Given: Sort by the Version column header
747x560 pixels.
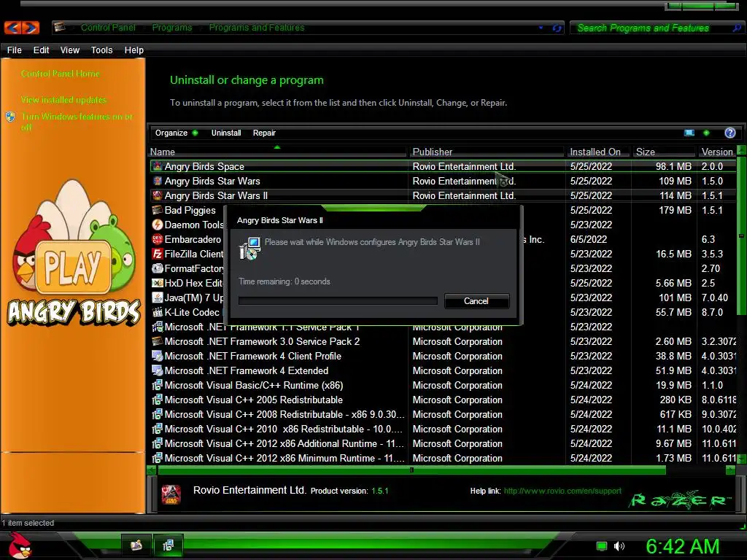Looking at the screenshot, I should pos(717,152).
